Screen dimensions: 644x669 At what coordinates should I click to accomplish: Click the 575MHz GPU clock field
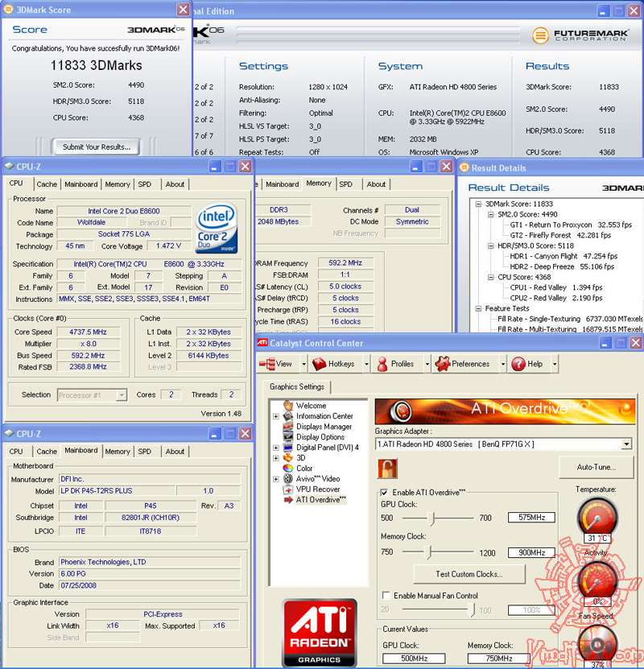coord(531,518)
